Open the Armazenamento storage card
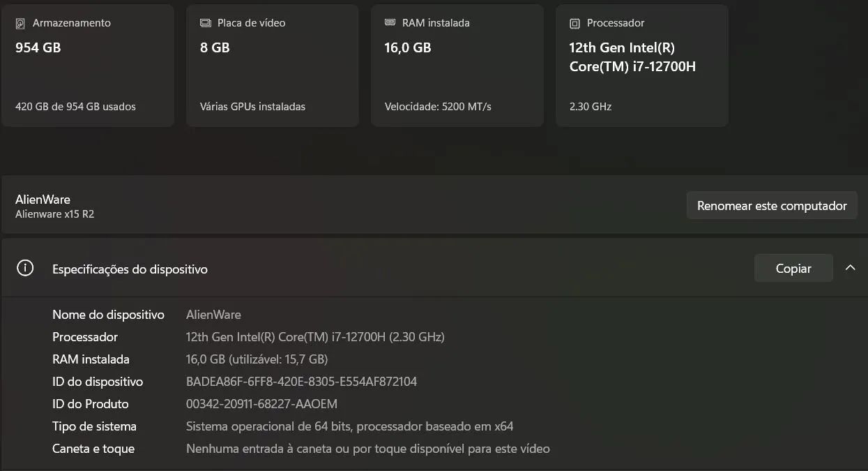868x471 pixels. coord(88,65)
